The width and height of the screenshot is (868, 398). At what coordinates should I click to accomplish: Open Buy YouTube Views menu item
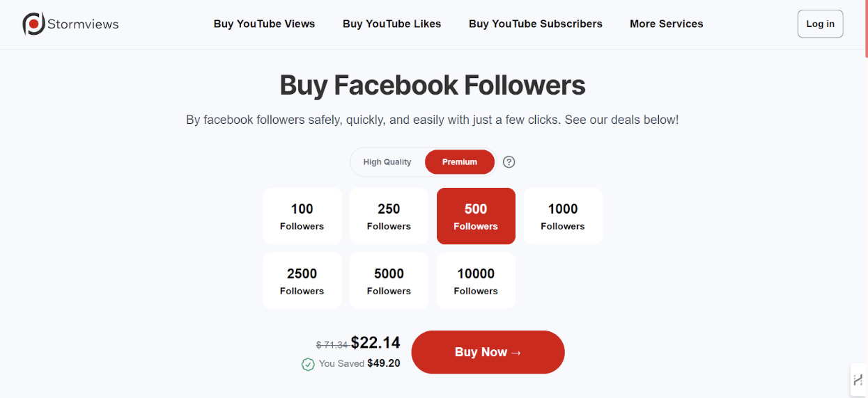point(264,24)
